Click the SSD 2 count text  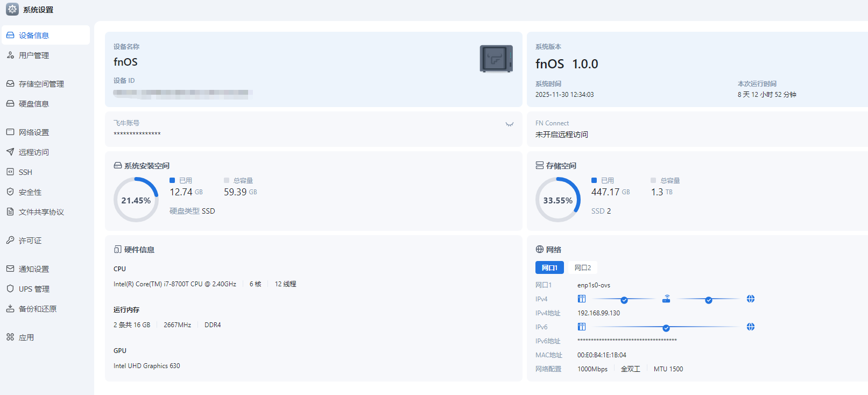coord(601,211)
